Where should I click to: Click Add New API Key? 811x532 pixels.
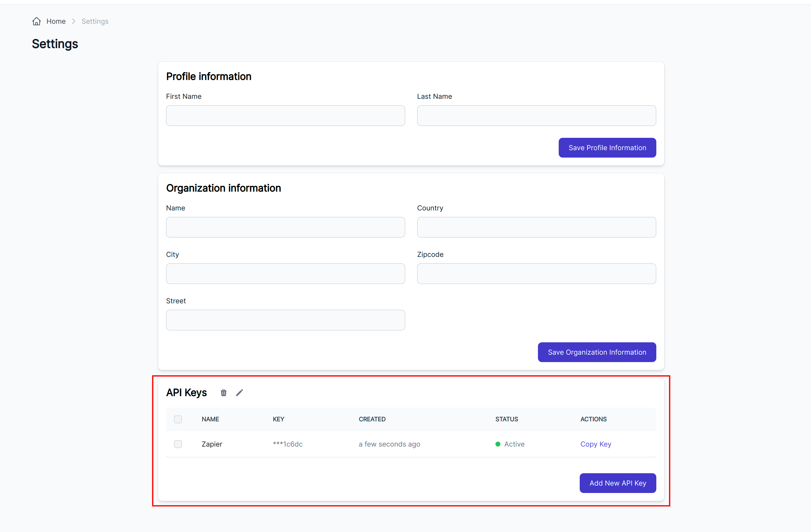tap(618, 483)
